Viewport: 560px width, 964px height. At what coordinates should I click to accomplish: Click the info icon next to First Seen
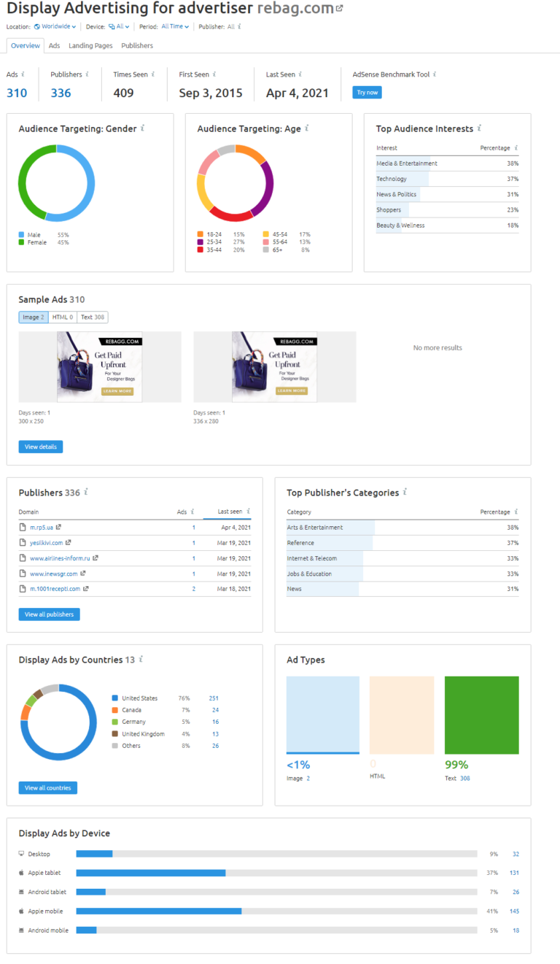[214, 74]
